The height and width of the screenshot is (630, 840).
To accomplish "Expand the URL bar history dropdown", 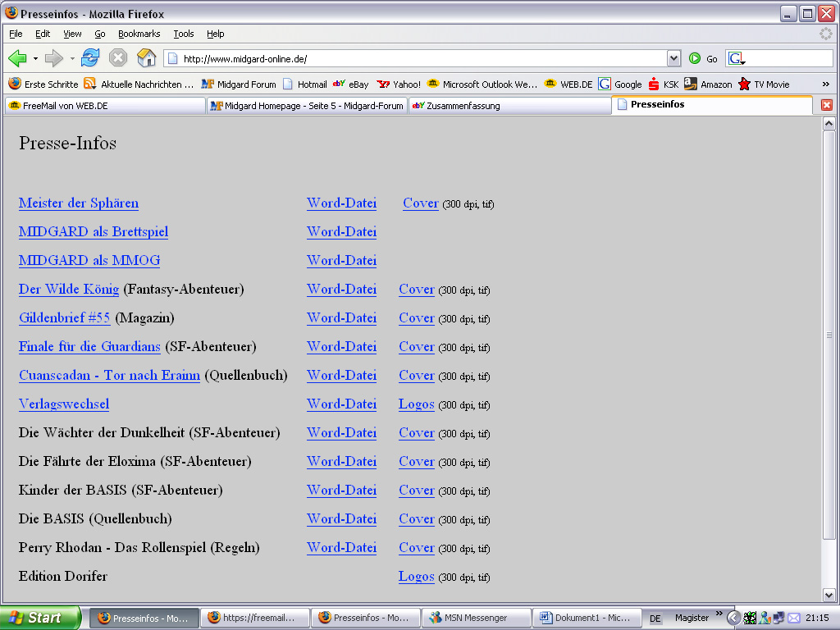I will pyautogui.click(x=673, y=58).
